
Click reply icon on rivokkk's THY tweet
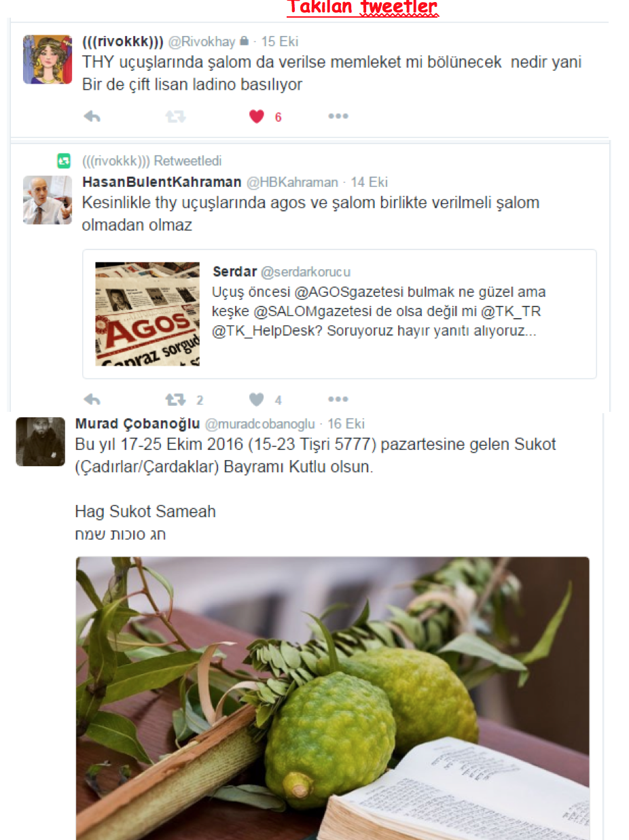point(92,117)
